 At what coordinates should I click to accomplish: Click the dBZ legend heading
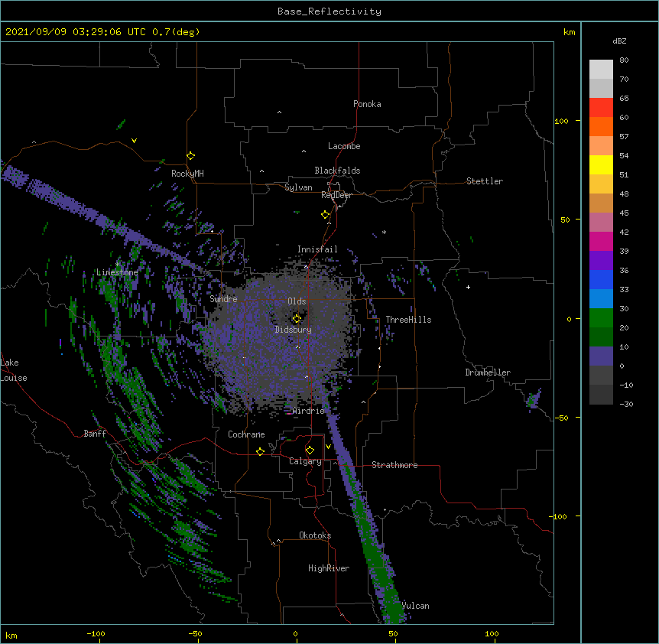(619, 41)
